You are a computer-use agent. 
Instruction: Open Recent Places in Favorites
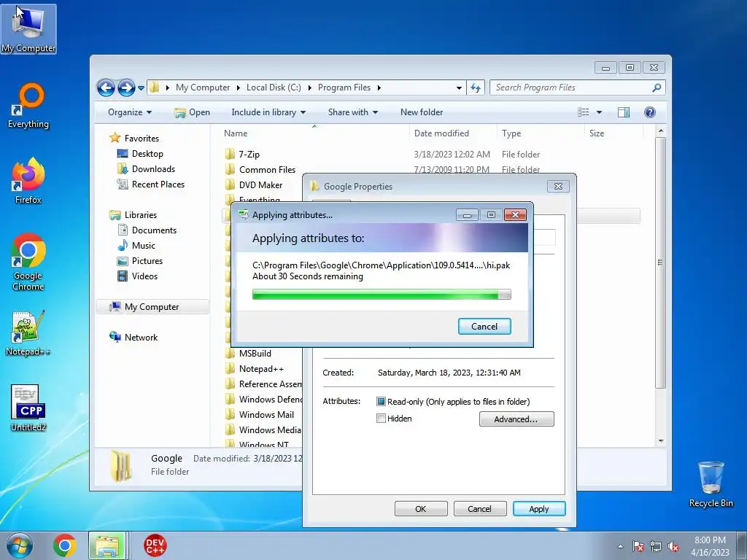click(x=150, y=184)
